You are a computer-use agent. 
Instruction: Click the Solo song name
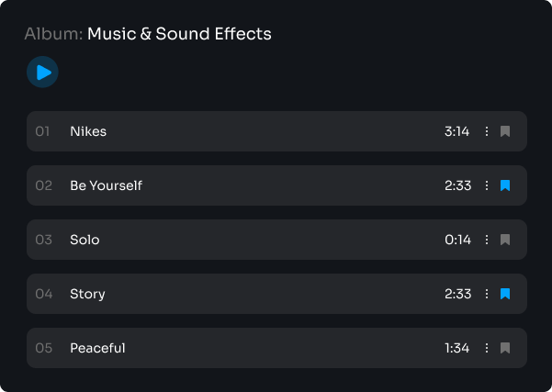tap(84, 240)
